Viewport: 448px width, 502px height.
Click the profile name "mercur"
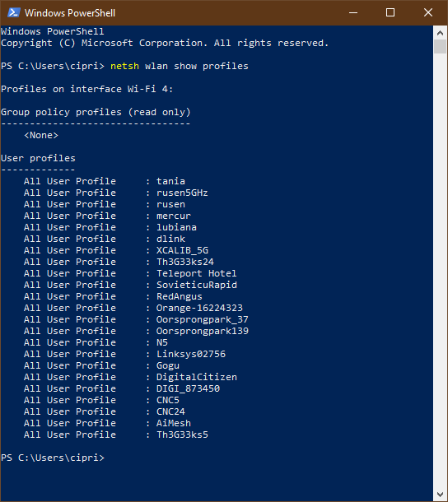click(x=174, y=216)
